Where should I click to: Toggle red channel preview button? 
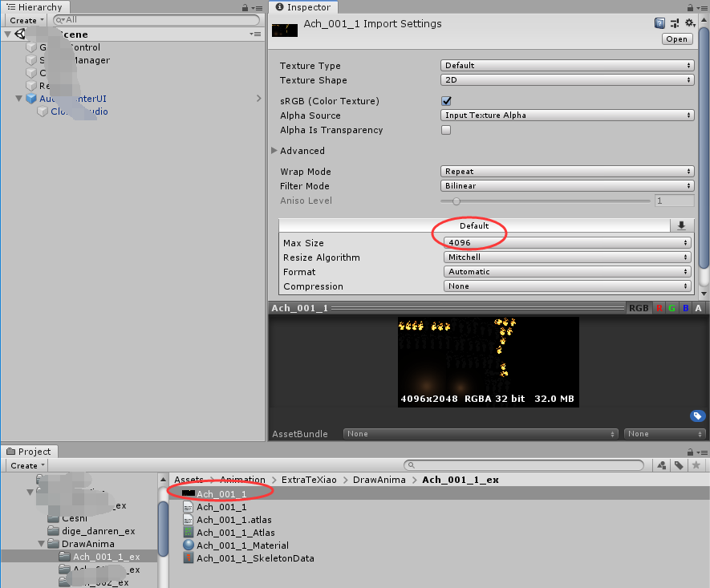pyautogui.click(x=659, y=308)
